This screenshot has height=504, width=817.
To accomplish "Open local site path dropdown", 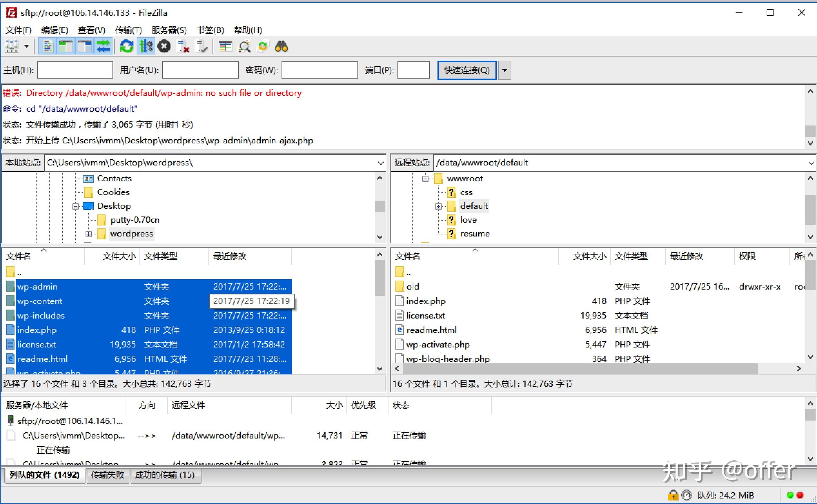I will 381,163.
